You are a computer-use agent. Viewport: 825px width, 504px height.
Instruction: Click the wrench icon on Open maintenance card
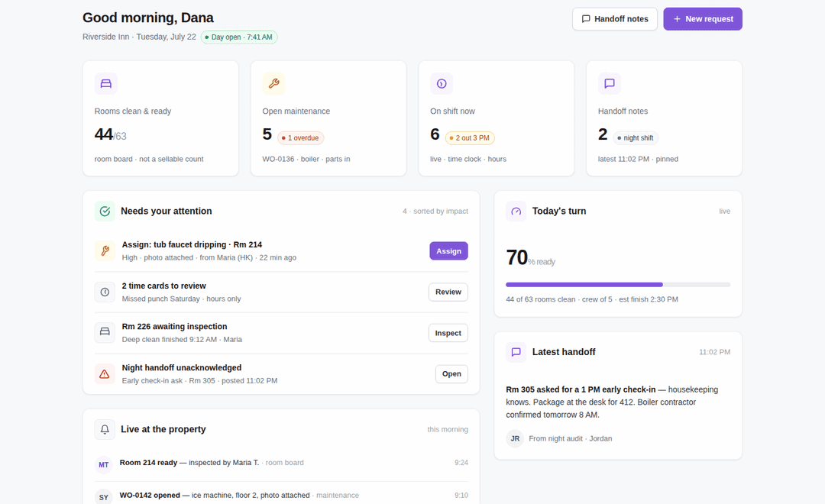[273, 84]
